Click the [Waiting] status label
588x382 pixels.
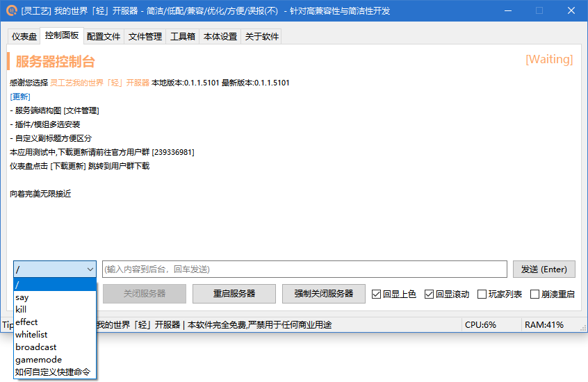(x=549, y=59)
